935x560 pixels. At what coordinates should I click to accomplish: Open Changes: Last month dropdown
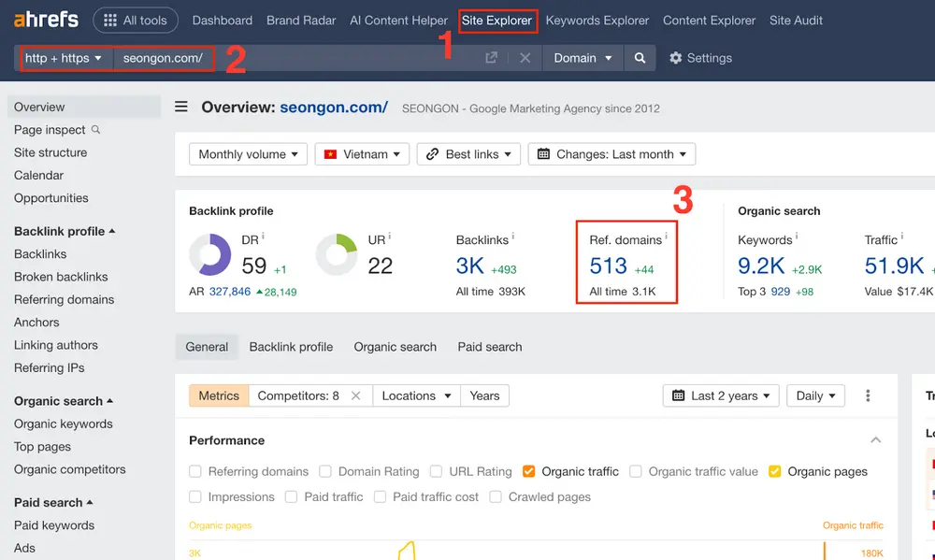point(611,154)
